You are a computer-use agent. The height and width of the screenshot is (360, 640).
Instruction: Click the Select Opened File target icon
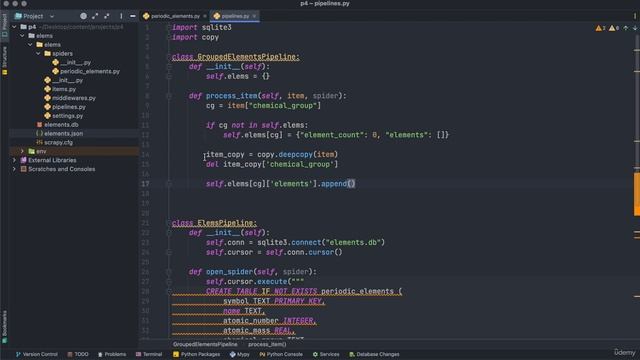[83, 16]
